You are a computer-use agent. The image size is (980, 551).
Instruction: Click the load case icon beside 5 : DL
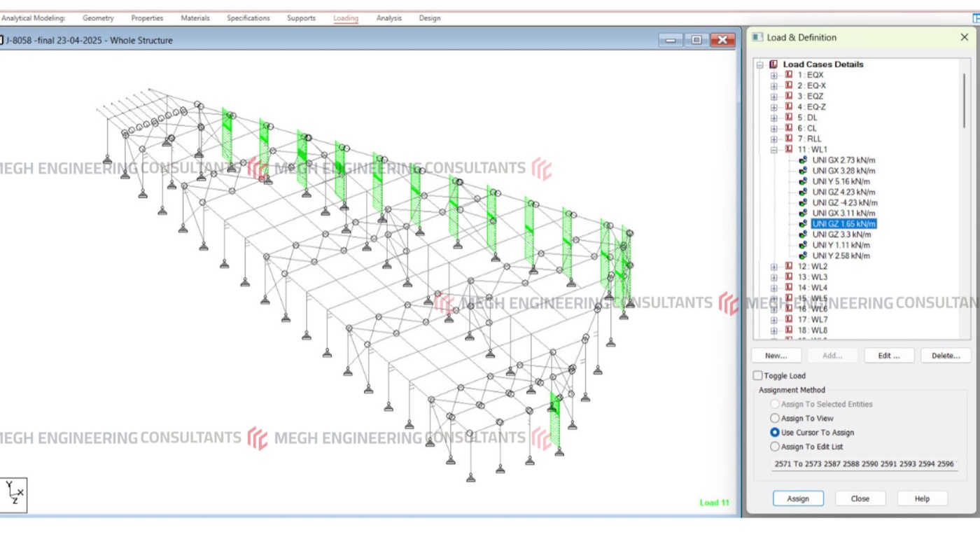click(x=789, y=118)
